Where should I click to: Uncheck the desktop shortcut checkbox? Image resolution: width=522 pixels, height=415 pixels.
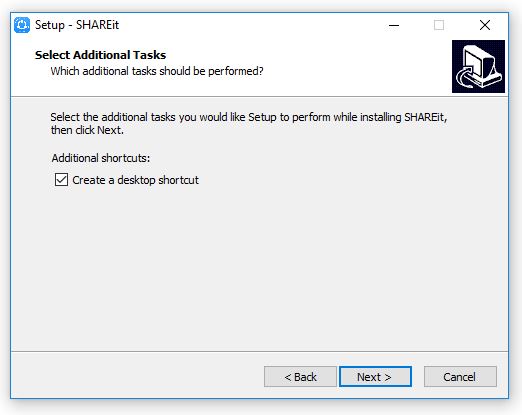coord(61,180)
